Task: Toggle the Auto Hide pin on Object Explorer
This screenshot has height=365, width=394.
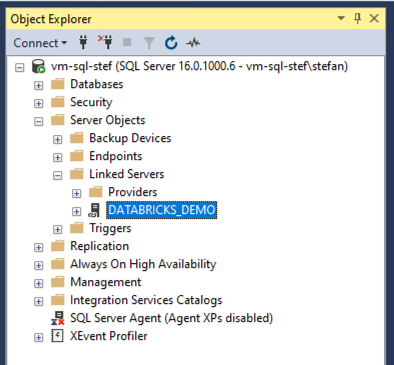Action: click(358, 18)
